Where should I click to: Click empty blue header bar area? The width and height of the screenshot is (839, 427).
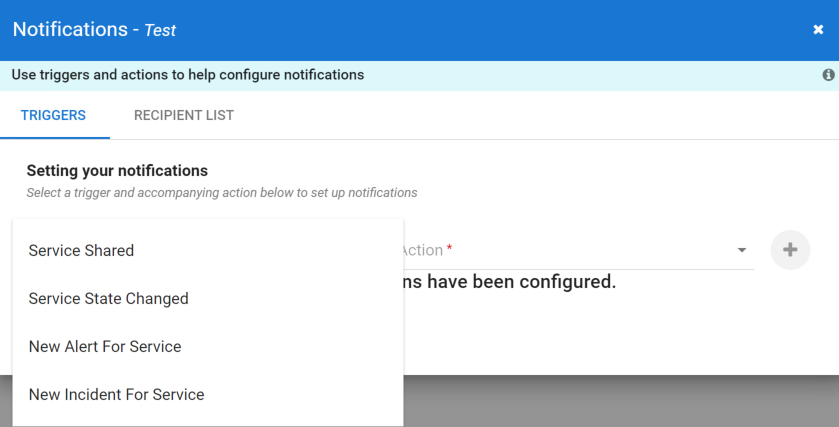tap(500, 30)
